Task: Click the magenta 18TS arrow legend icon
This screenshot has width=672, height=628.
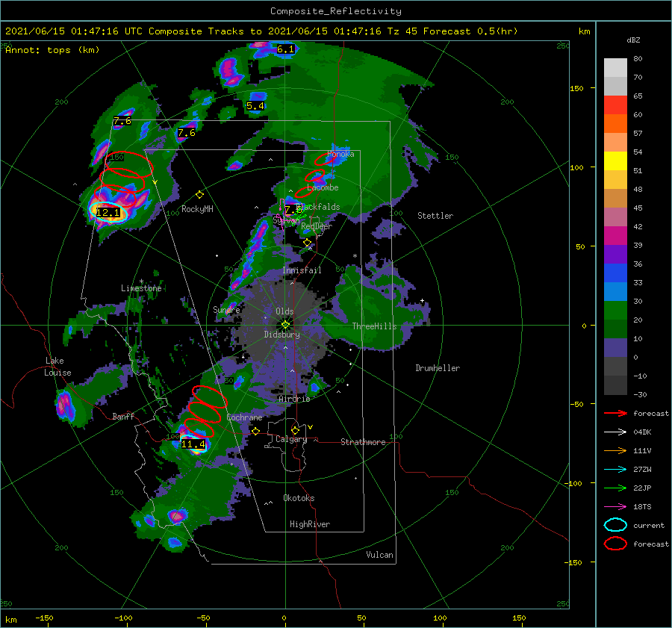Action: point(615,507)
